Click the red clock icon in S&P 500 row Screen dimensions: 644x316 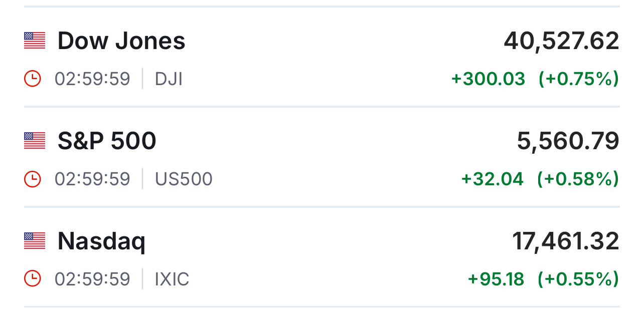(x=33, y=179)
